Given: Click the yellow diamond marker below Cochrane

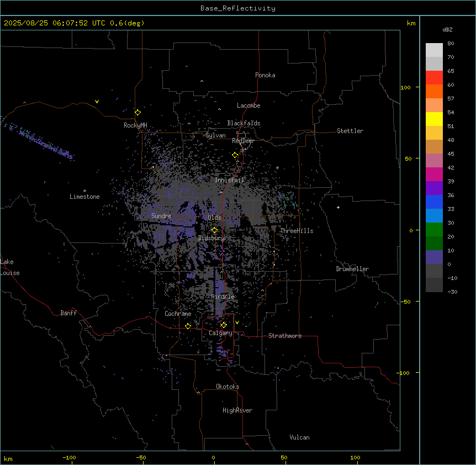Looking at the screenshot, I should pos(188,326).
